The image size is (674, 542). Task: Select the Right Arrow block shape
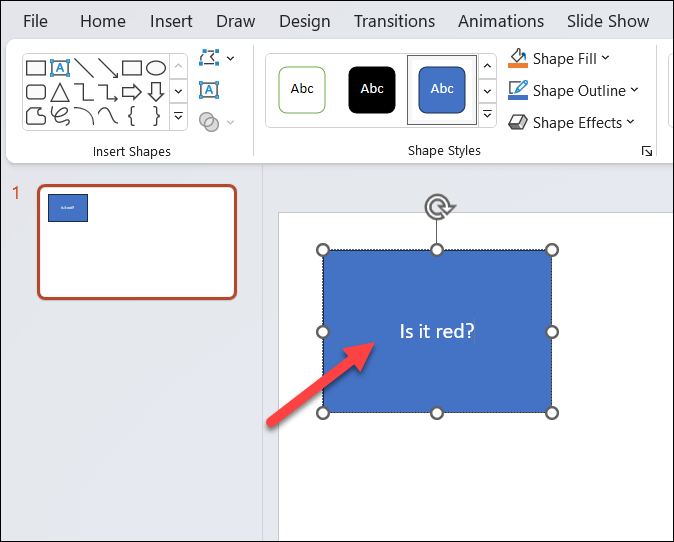pos(131,92)
